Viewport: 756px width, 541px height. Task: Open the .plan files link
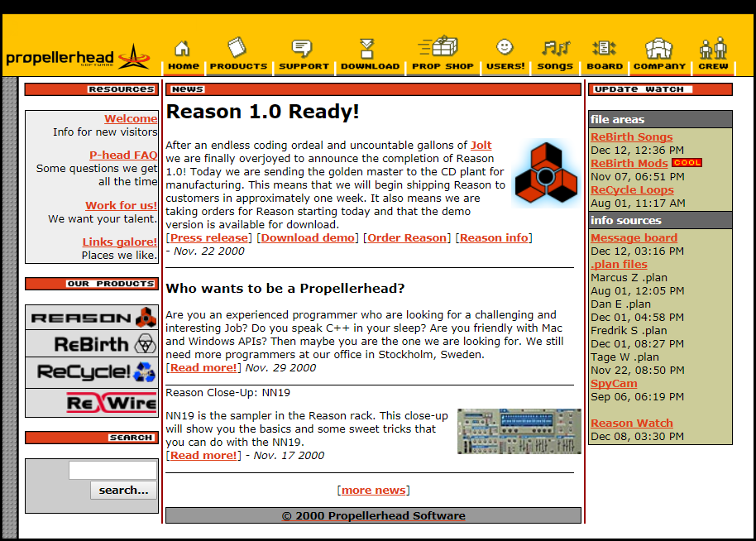tap(619, 264)
